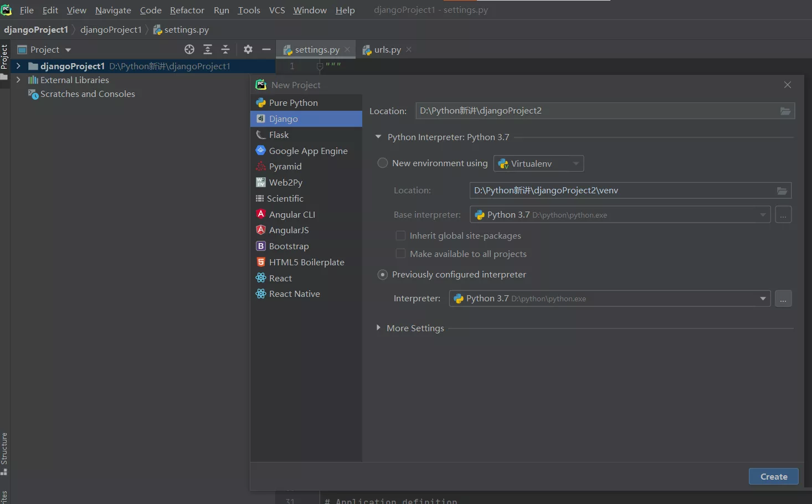Expand all in Project tool window
Screen dimensions: 812x504
tap(208, 49)
